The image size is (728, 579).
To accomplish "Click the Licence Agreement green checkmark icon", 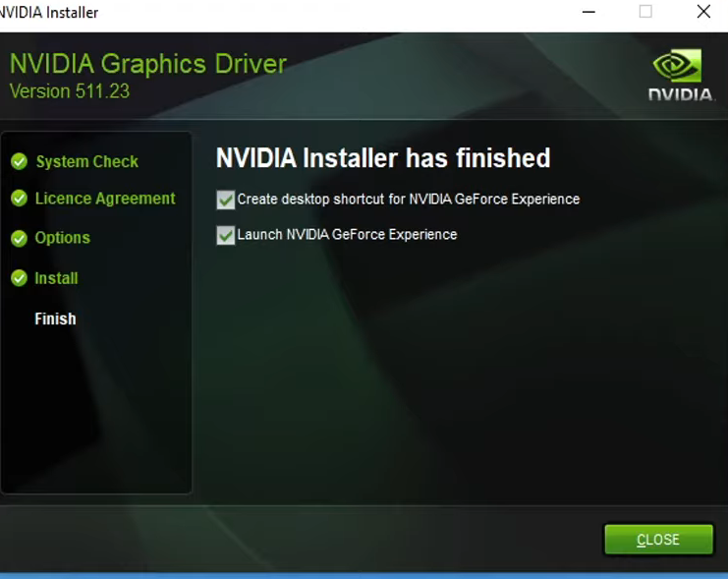I will coord(19,199).
